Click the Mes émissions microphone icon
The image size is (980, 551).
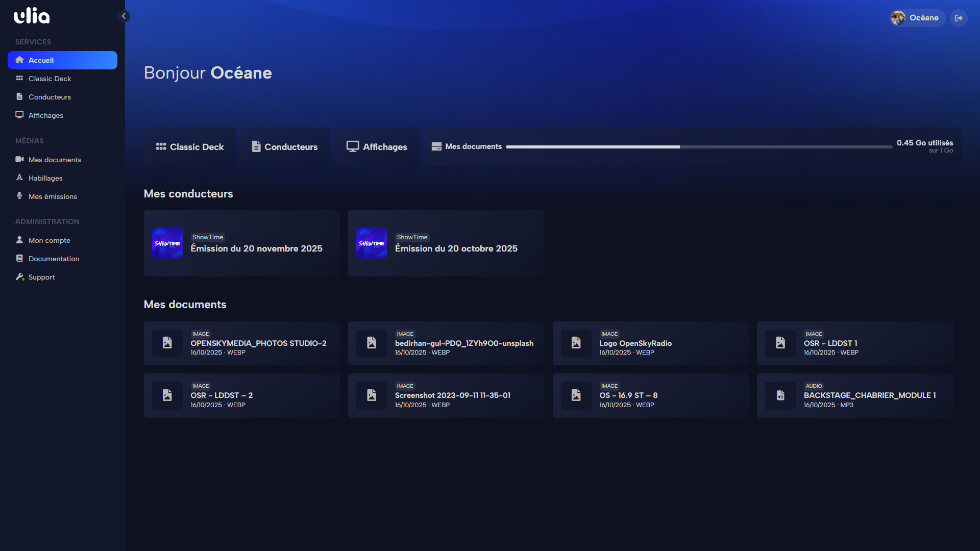click(x=19, y=196)
